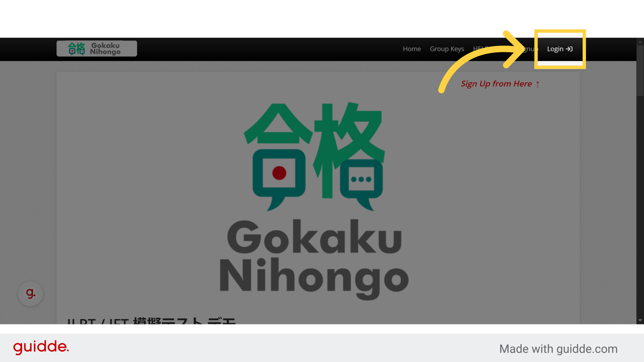Click the vertical scrollbar thumb

[x=640, y=70]
